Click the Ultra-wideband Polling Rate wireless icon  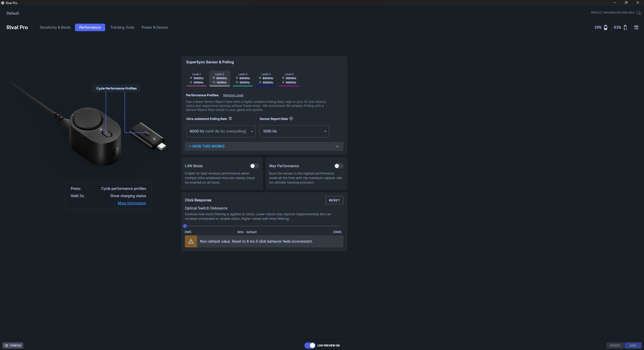click(x=230, y=119)
